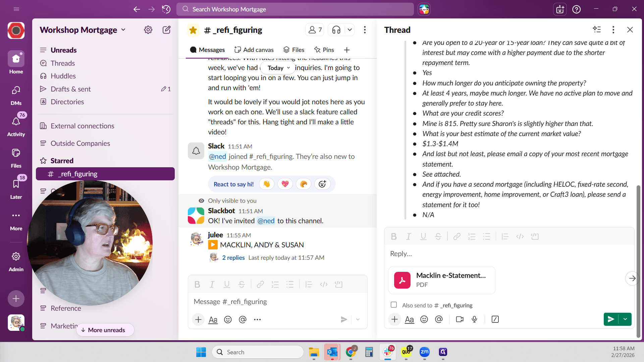Open workspace preferences gear icon
The width and height of the screenshot is (644, 362).
(x=148, y=30)
